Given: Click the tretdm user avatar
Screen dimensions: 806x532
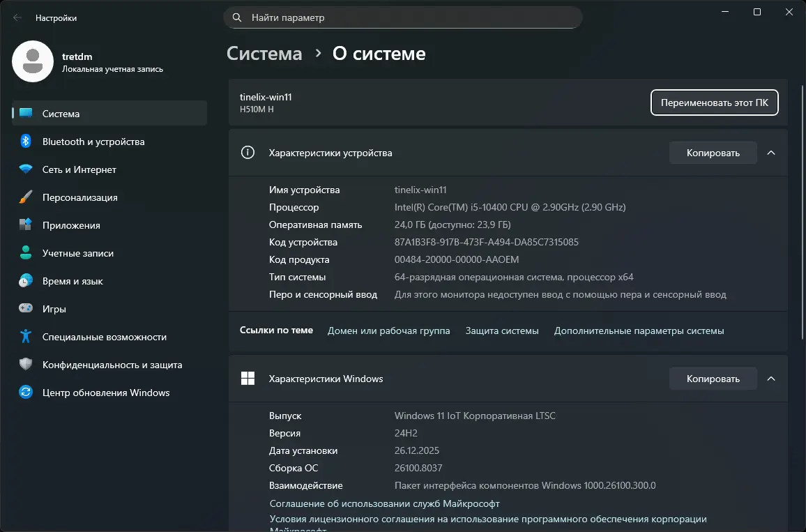Looking at the screenshot, I should click(x=33, y=61).
